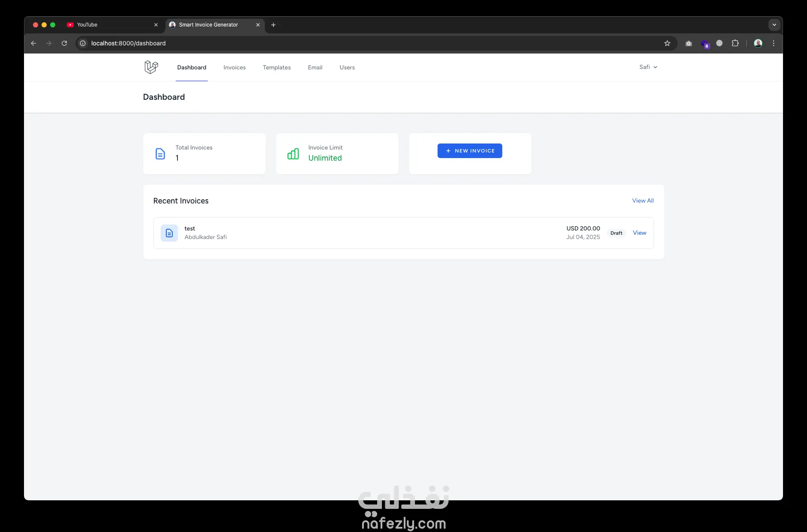This screenshot has width=807, height=532.
Task: Open a new browser tab
Action: [273, 25]
